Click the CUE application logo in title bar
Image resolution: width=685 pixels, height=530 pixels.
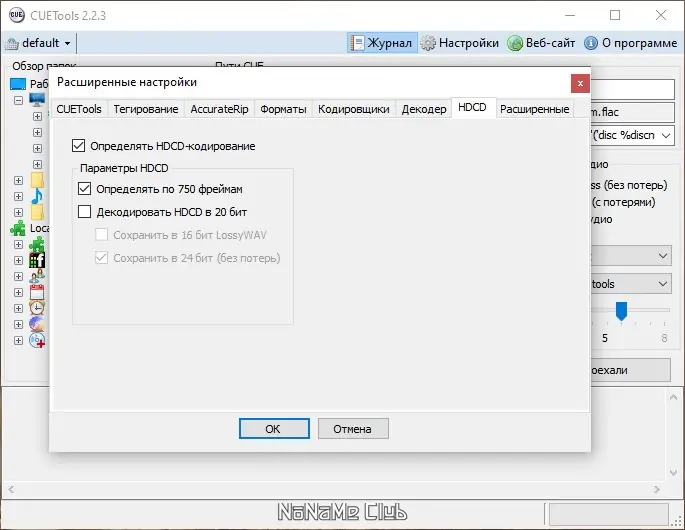tap(17, 15)
